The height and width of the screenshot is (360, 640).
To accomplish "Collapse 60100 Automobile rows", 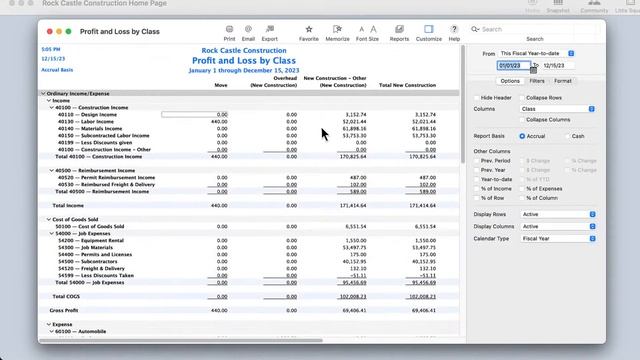I will pos(52,331).
